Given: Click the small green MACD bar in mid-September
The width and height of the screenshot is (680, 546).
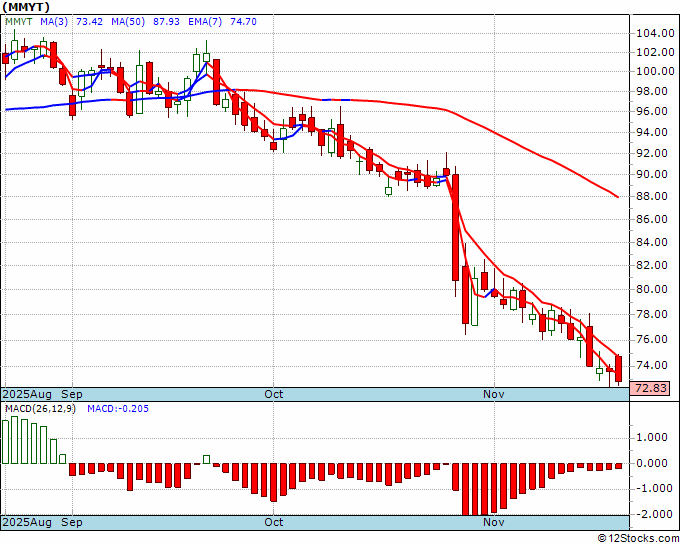Looking at the screenshot, I should 206,459.
